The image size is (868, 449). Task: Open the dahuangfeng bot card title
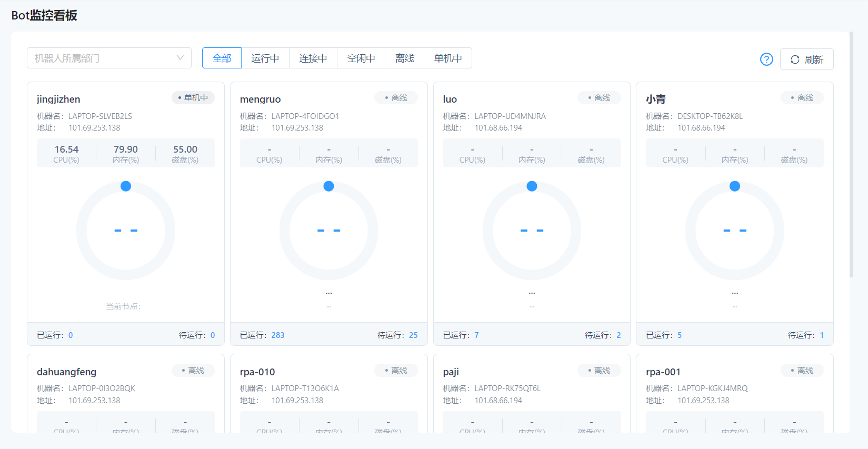(66, 372)
